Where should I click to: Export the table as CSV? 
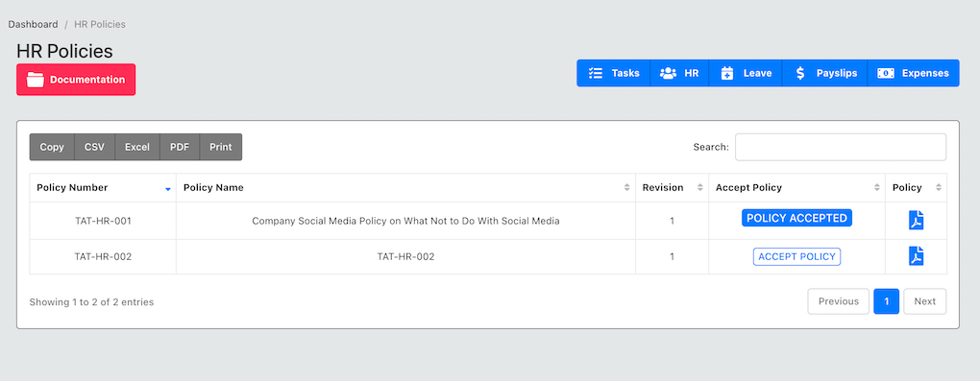[x=94, y=147]
